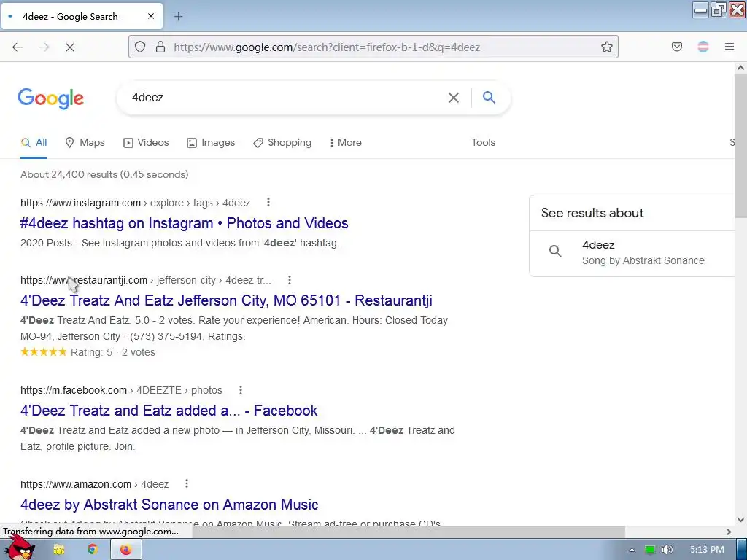Close the 4deez Google Search tab
The width and height of the screenshot is (747, 560).
point(151,16)
